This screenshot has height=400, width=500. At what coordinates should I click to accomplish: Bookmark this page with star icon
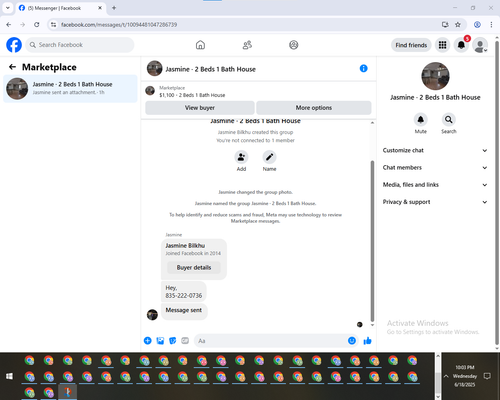[458, 24]
